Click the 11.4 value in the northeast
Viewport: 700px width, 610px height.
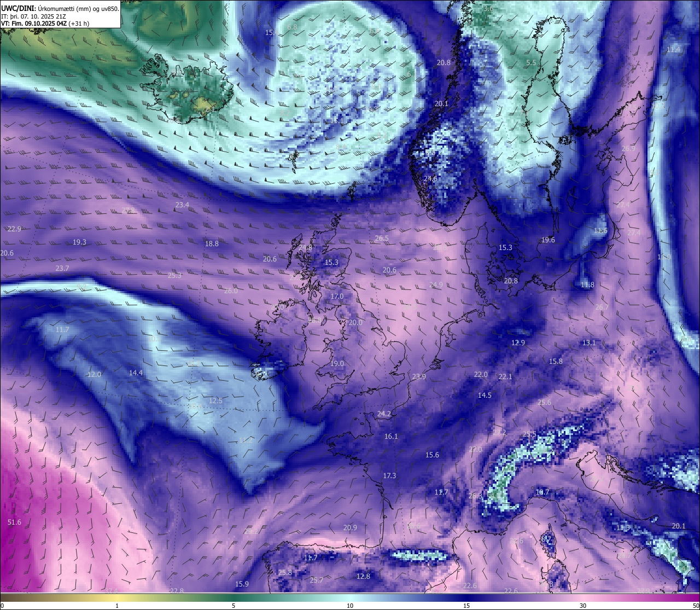tap(673, 49)
